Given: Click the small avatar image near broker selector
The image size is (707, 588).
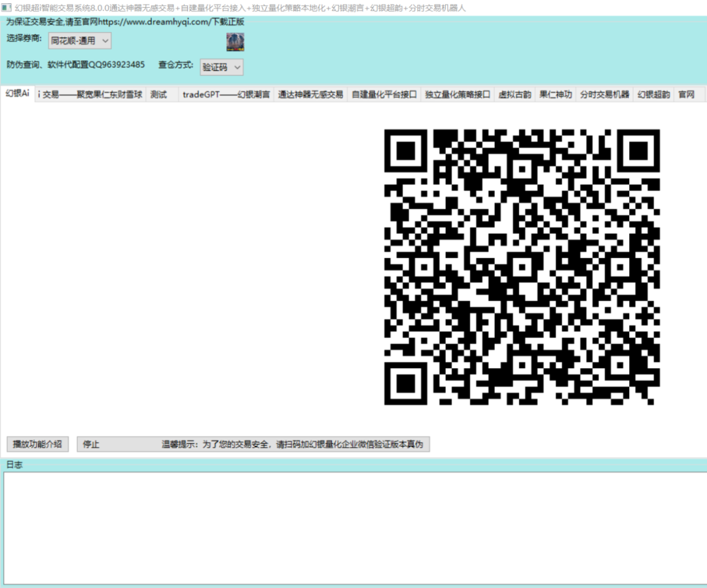Looking at the screenshot, I should coord(235,41).
